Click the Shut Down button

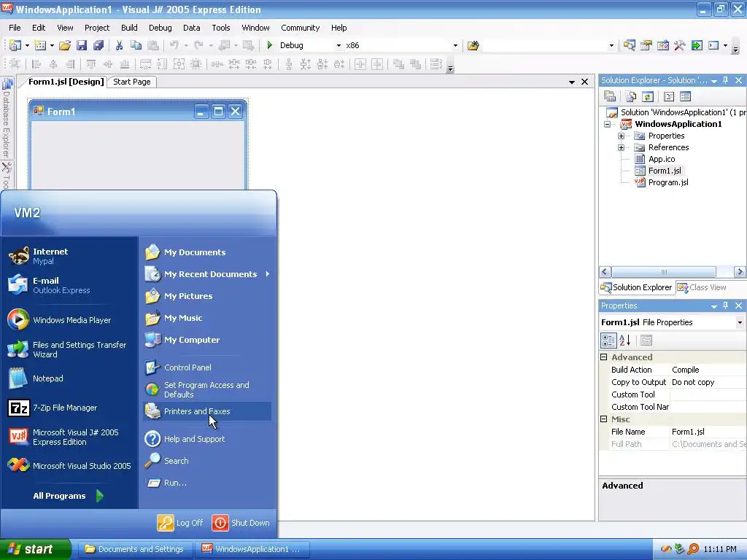click(241, 522)
